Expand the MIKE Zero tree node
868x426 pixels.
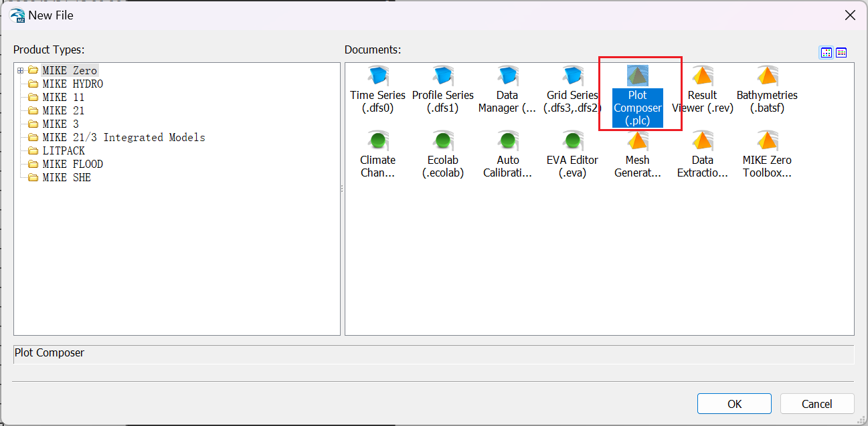(x=21, y=70)
